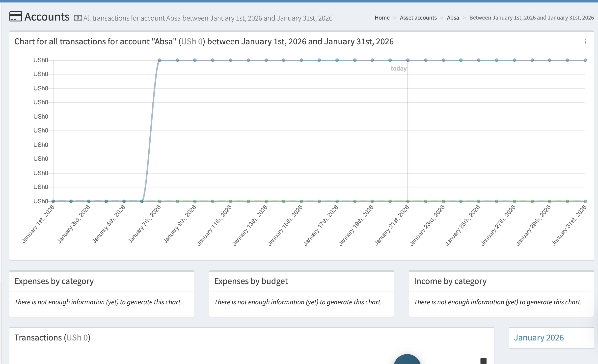
Task: Click blue data point at January 31st
Action: (585, 60)
